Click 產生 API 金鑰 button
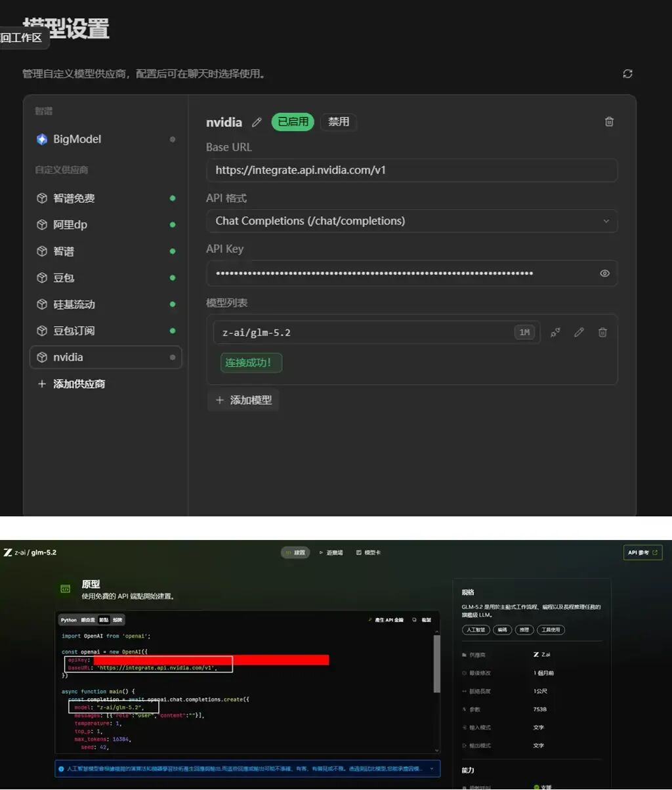The width and height of the screenshot is (672, 790). [387, 620]
